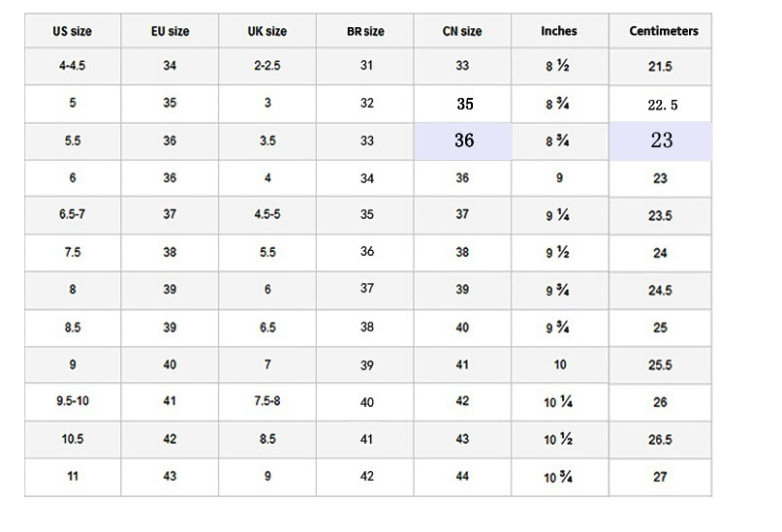The image size is (782, 532).
Task: Select the US size 4-4.5 cell
Action: (73, 66)
